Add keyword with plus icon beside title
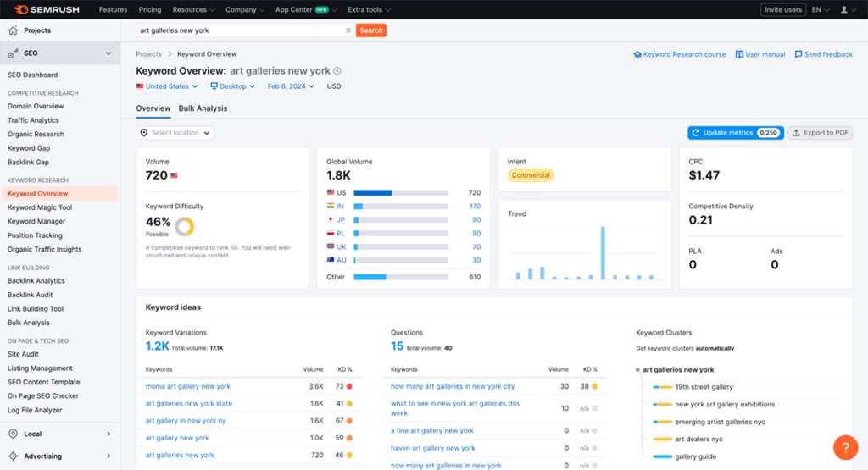This screenshot has height=470, width=868. (337, 71)
